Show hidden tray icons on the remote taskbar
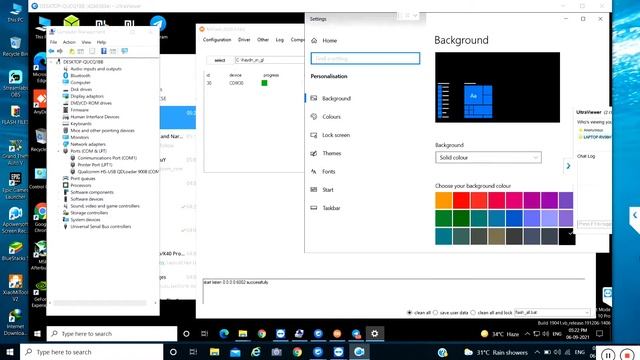This screenshot has width=640, height=360. 527,333
